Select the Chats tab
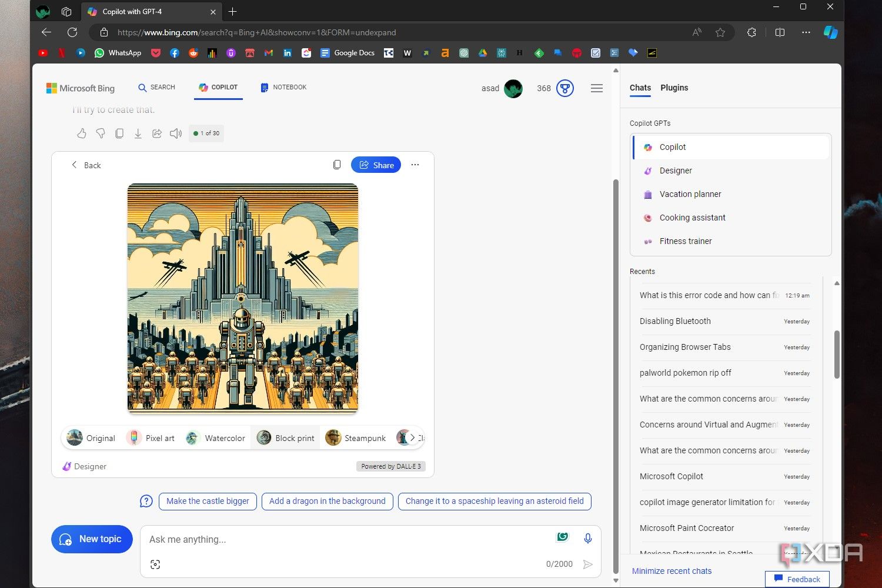Viewport: 882px width, 588px height. click(640, 88)
